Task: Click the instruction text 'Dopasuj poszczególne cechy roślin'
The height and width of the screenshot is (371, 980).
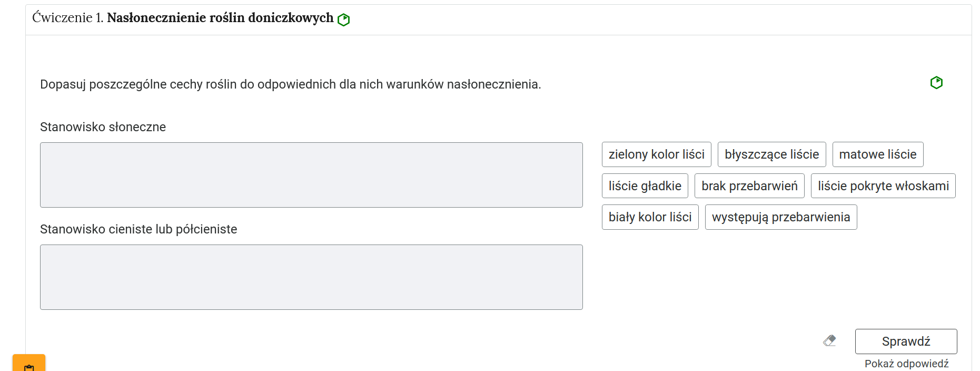Action: (x=138, y=84)
